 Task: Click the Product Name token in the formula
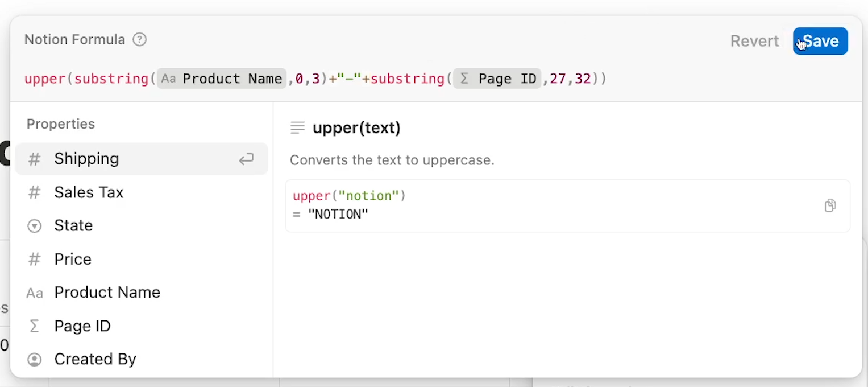pos(222,79)
